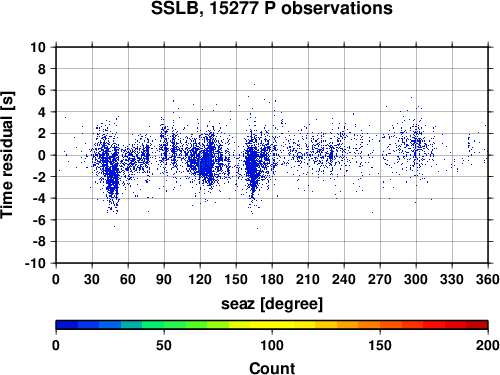The image size is (500, 375).
Task: Click the colorbar tick label '50'
Action: (x=164, y=346)
